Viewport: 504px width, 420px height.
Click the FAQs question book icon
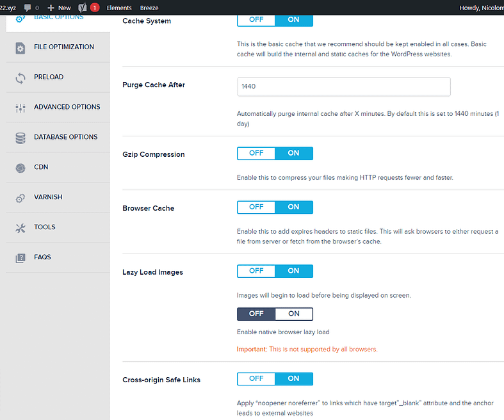coord(20,259)
